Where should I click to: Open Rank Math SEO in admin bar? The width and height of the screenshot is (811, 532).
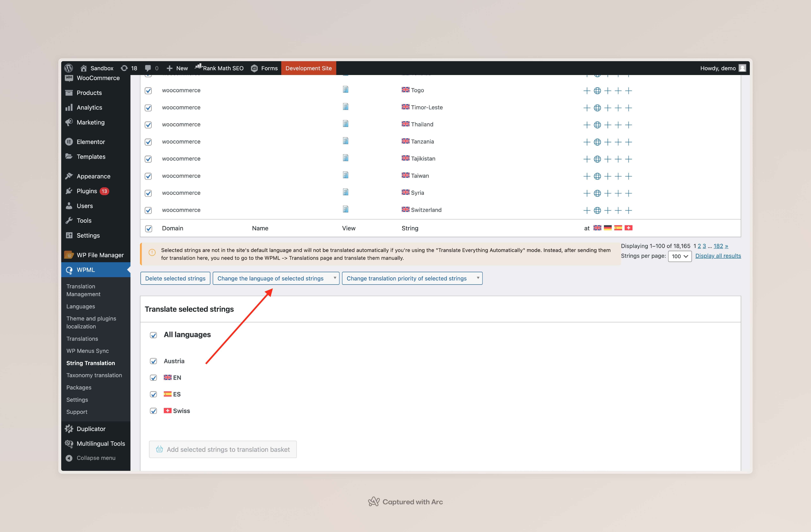(x=219, y=68)
